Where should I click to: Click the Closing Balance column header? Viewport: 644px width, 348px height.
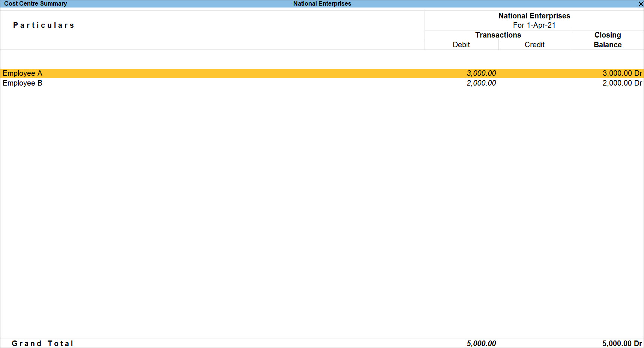point(608,40)
